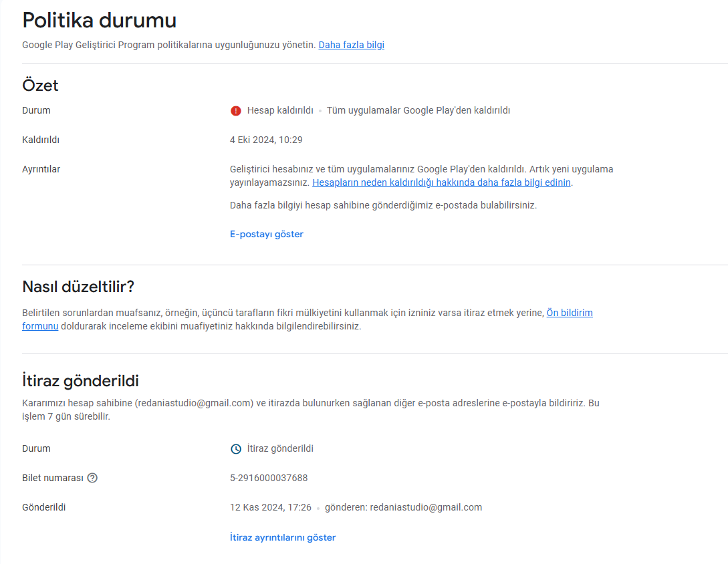Viewport: 728px width, 564px height.
Task: Click the red account removed warning icon
Action: tap(236, 111)
